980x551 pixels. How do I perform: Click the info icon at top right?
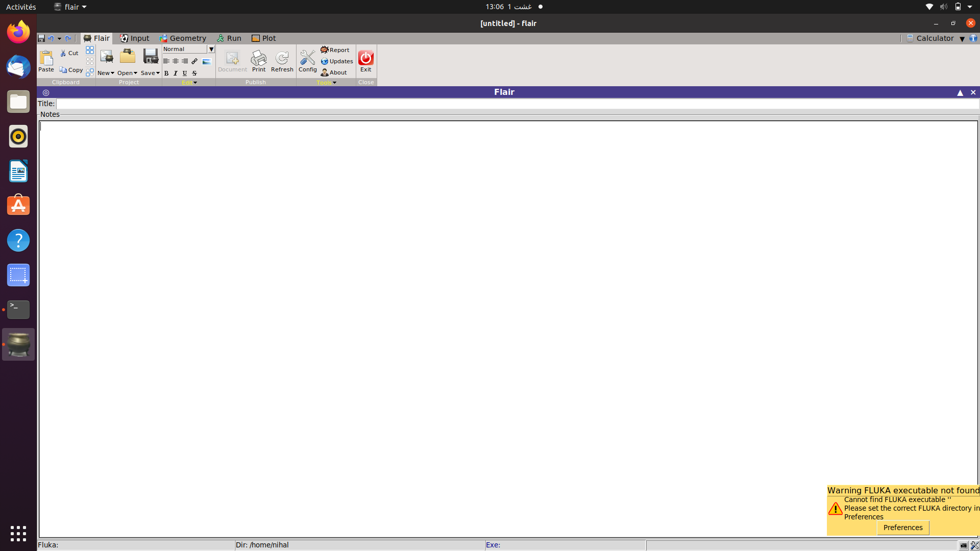click(x=973, y=38)
